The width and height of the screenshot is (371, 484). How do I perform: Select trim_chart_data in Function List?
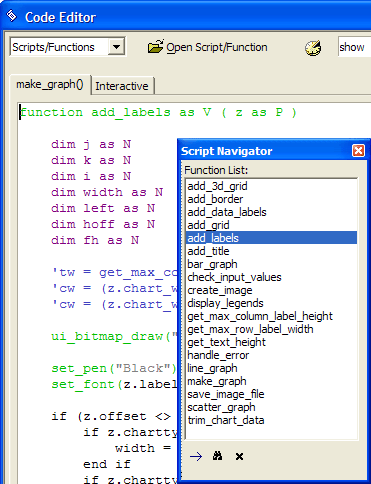pos(271,420)
